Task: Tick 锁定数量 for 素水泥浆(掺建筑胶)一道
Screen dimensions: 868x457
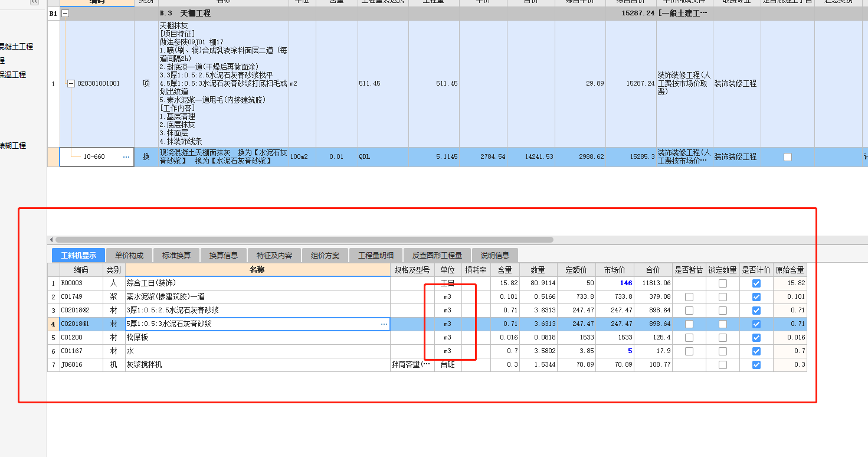Action: tap(723, 297)
